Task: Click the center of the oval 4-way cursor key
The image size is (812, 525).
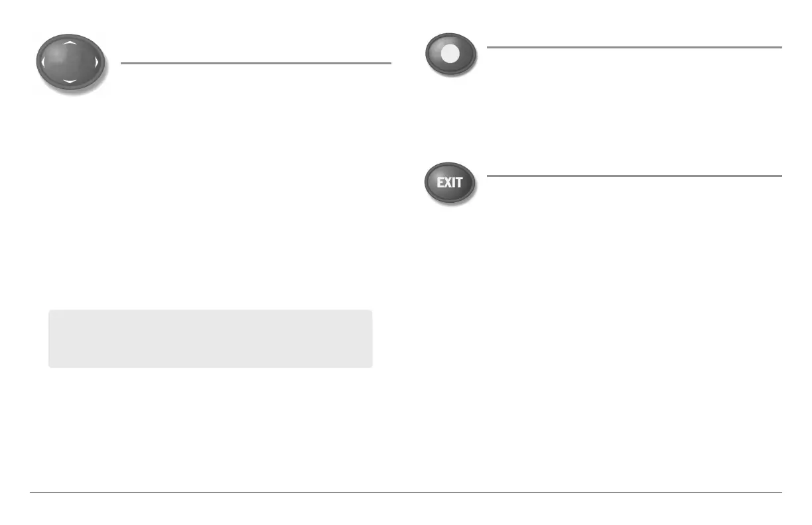Action: pyautogui.click(x=70, y=61)
